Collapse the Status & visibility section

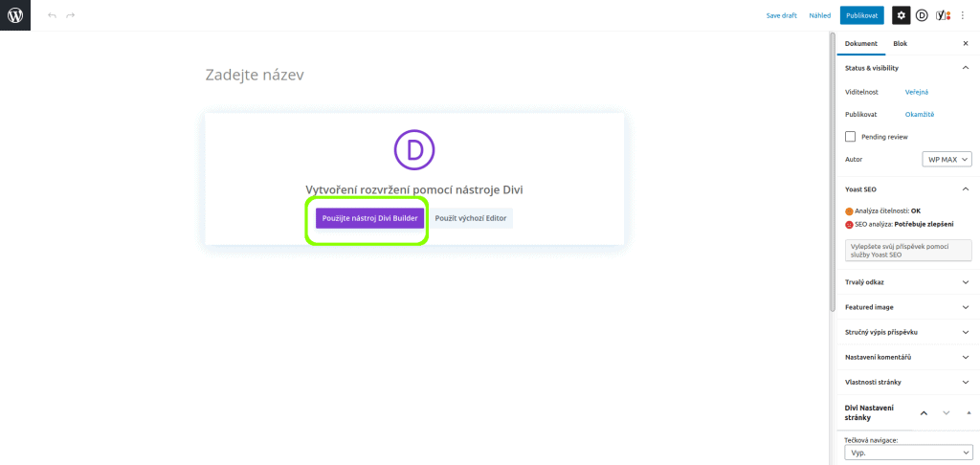pos(908,68)
